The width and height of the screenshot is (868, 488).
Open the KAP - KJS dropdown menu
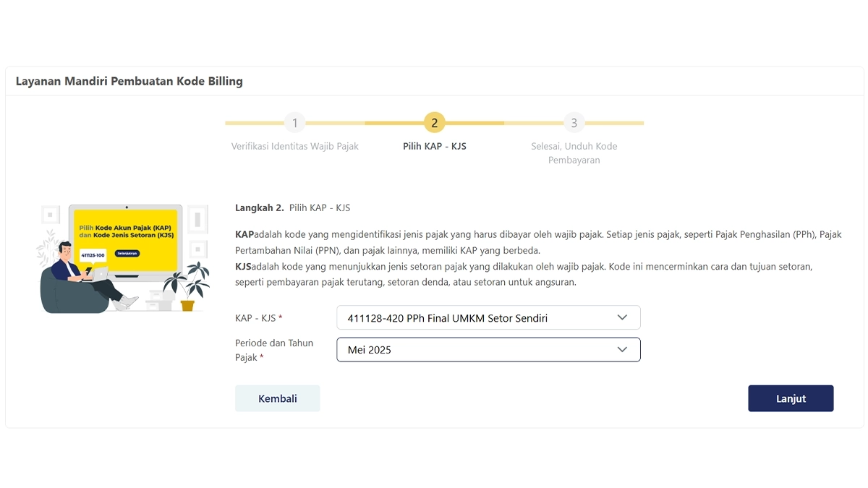point(488,317)
